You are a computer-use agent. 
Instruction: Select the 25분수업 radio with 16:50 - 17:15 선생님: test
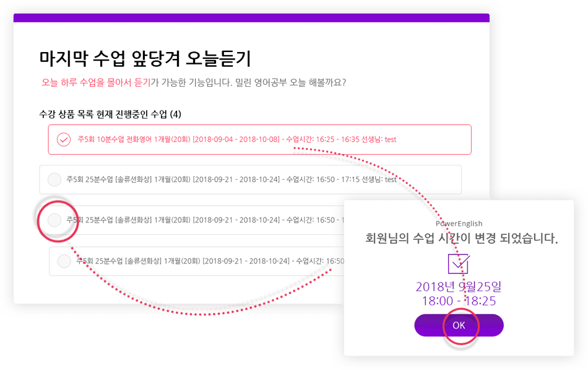pos(54,180)
